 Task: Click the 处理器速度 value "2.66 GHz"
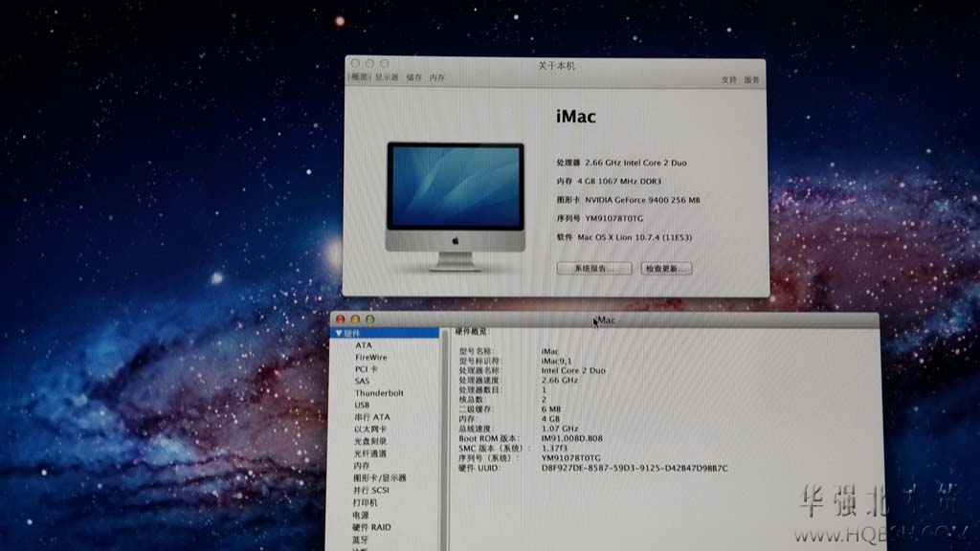point(559,380)
